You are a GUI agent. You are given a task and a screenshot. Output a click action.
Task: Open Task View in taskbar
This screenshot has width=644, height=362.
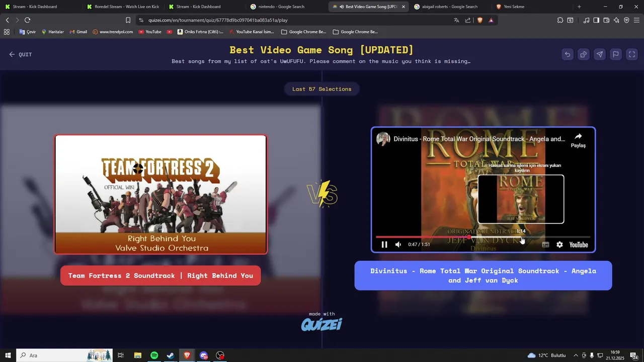[121, 355]
